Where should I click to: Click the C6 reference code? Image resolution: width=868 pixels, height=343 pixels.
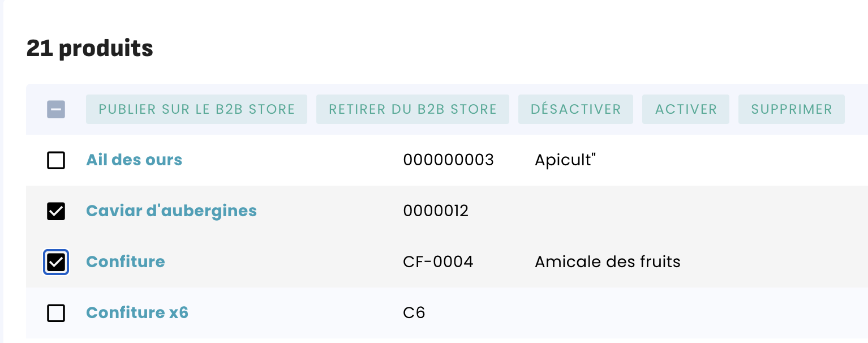pyautogui.click(x=414, y=313)
